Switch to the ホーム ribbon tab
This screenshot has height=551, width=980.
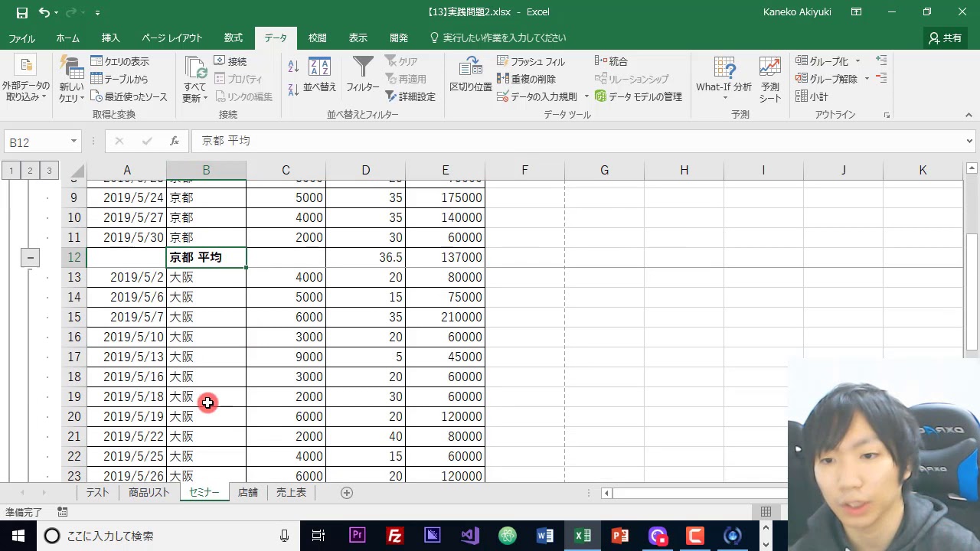click(x=67, y=38)
